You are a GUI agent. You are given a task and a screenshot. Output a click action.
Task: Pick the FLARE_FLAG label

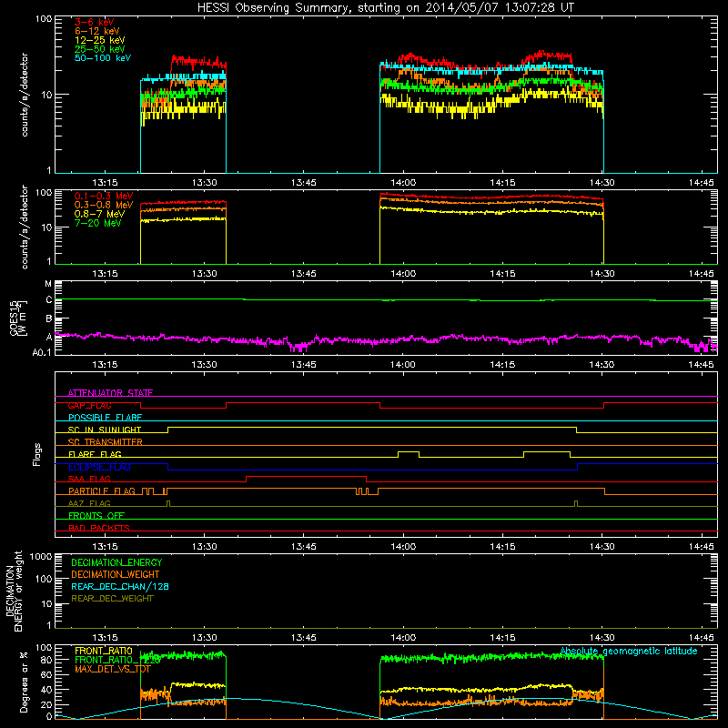pyautogui.click(x=95, y=454)
